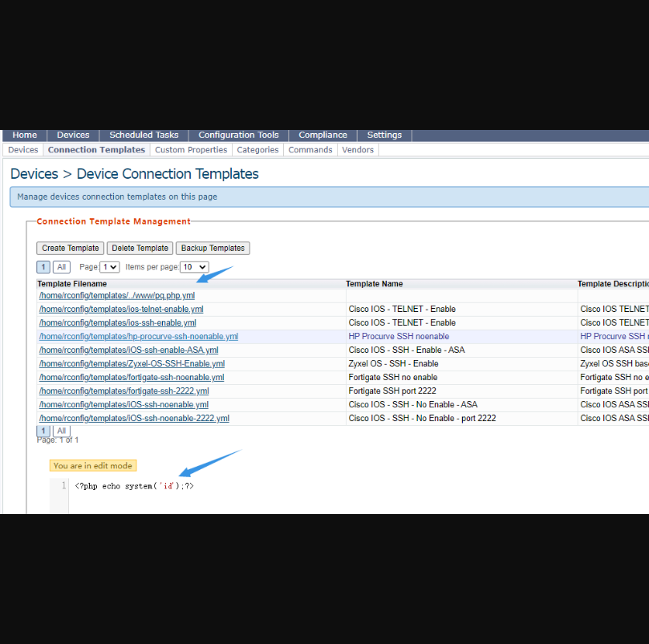Image resolution: width=649 pixels, height=644 pixels.
Task: Open the Scheduled Tasks menu
Action: coord(144,136)
